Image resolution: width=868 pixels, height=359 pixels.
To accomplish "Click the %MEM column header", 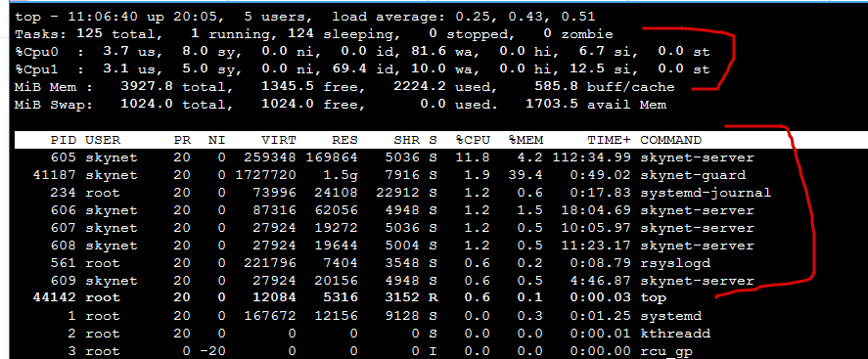I will click(x=525, y=140).
